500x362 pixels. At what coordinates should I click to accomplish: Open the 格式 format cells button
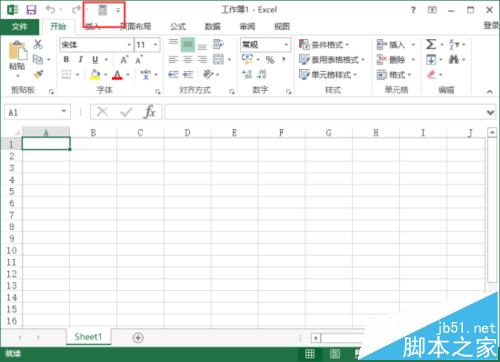click(x=394, y=75)
